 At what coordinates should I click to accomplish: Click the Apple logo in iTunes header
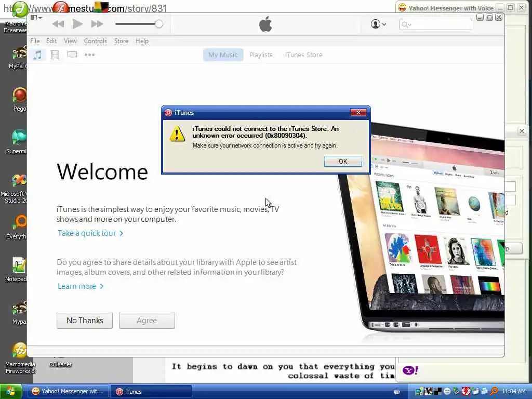click(x=265, y=24)
